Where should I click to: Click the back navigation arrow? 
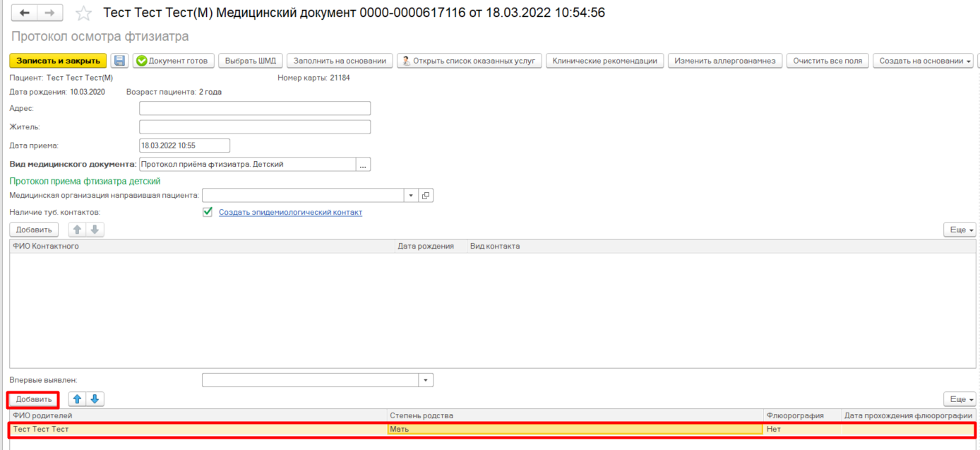25,13
